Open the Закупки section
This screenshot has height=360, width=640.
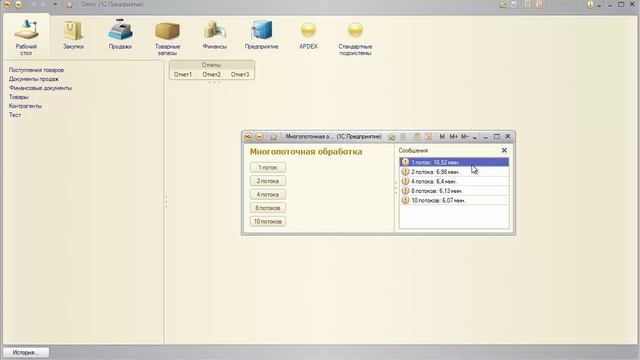point(73,36)
